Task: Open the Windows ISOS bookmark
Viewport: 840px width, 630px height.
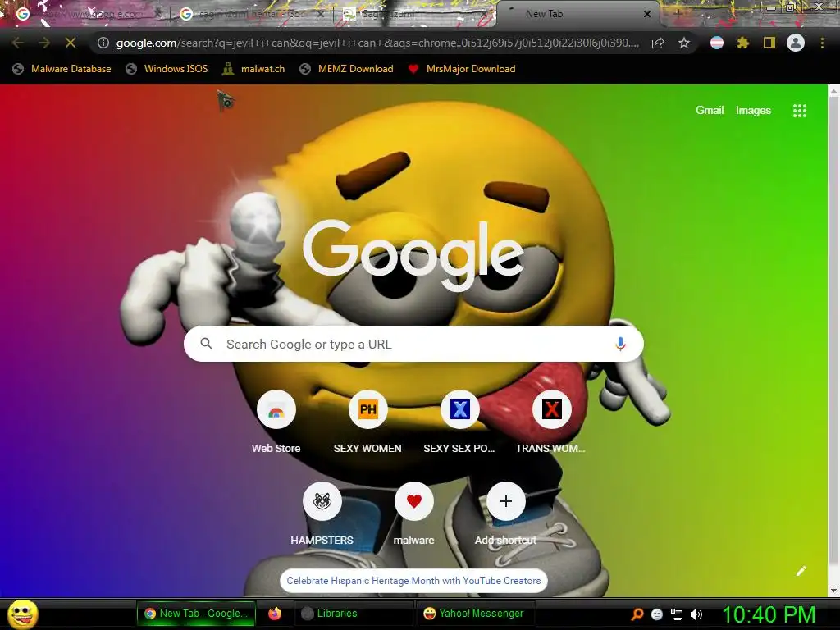Action: pyautogui.click(x=167, y=69)
